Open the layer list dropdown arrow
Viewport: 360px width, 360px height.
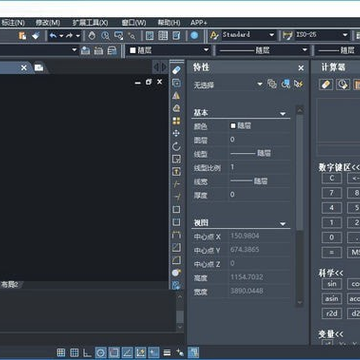[x=74, y=50]
